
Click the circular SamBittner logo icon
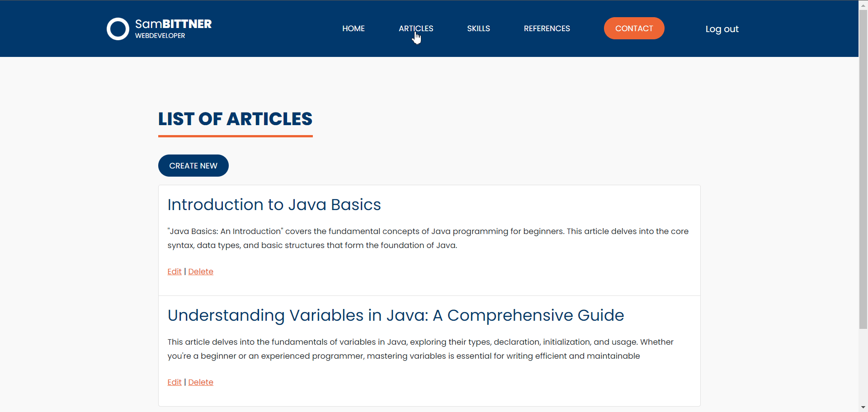pyautogui.click(x=118, y=29)
